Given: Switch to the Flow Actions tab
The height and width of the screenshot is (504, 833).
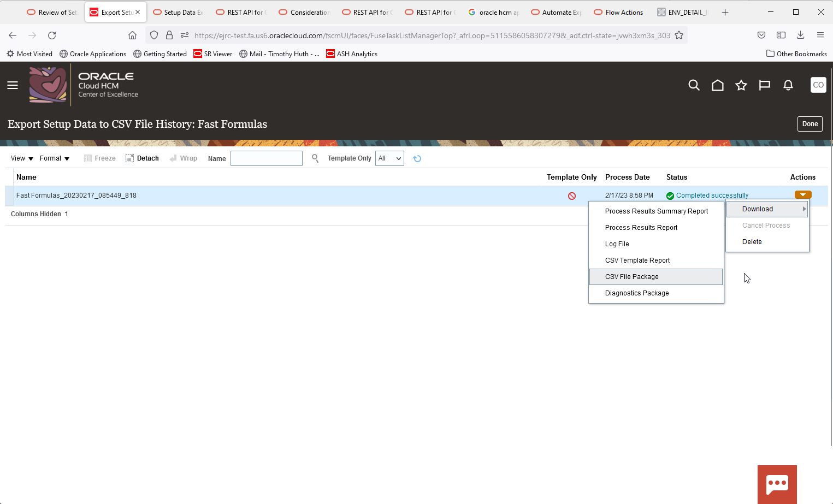Looking at the screenshot, I should (x=618, y=12).
